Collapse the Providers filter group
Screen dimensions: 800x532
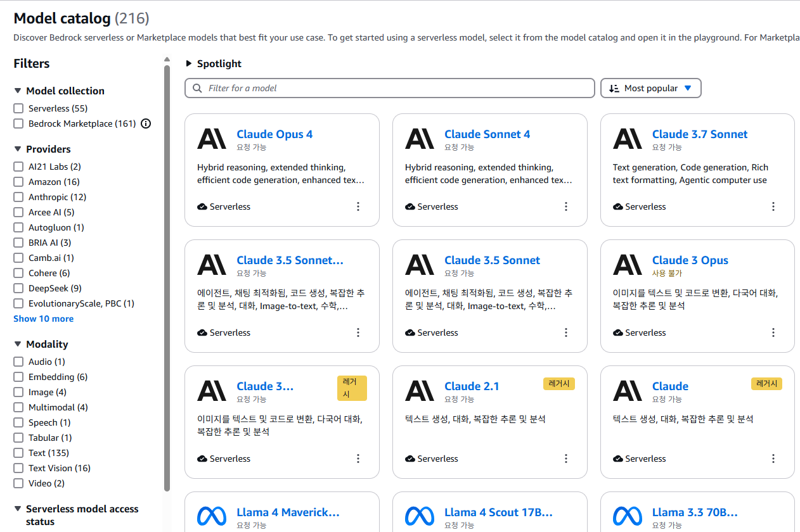[18, 149]
